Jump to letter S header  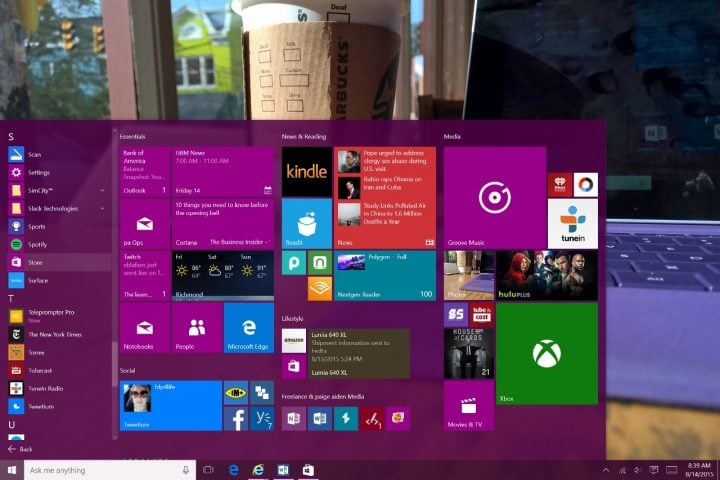(11, 136)
